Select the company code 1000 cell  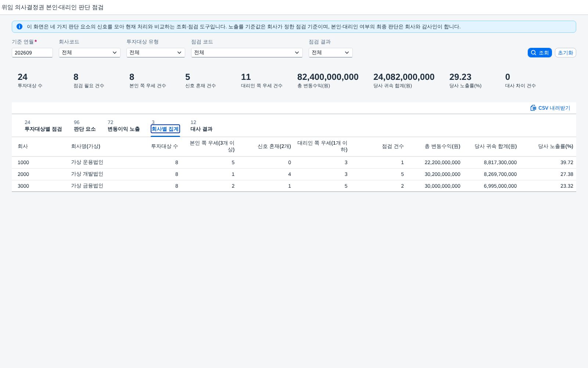23,162
